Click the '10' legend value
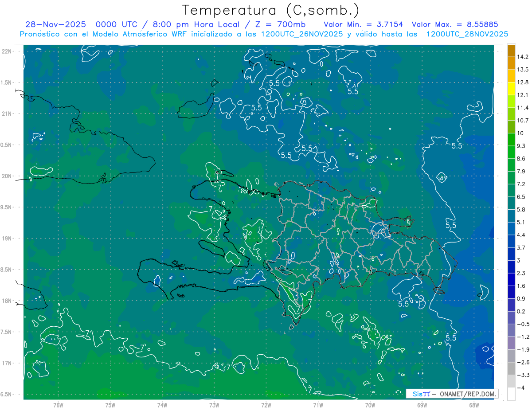The height and width of the screenshot is (411, 532). (x=520, y=133)
